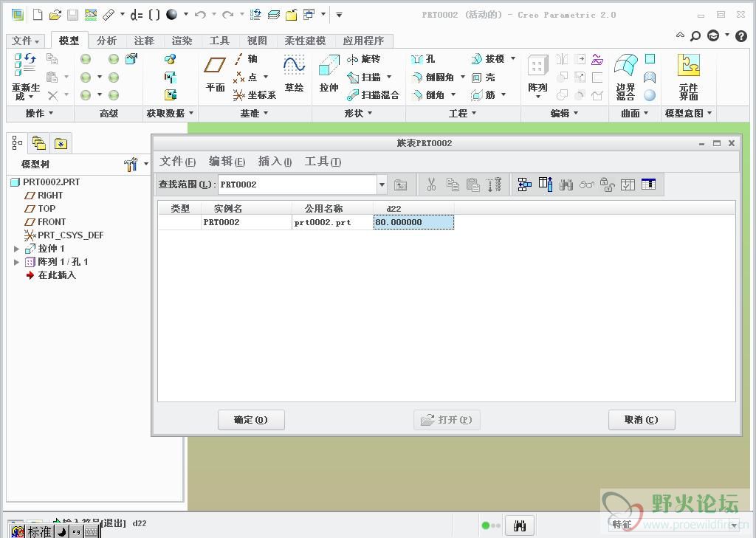Open the Component Interface (元件界面) tool
This screenshot has height=538, width=756.
689,77
